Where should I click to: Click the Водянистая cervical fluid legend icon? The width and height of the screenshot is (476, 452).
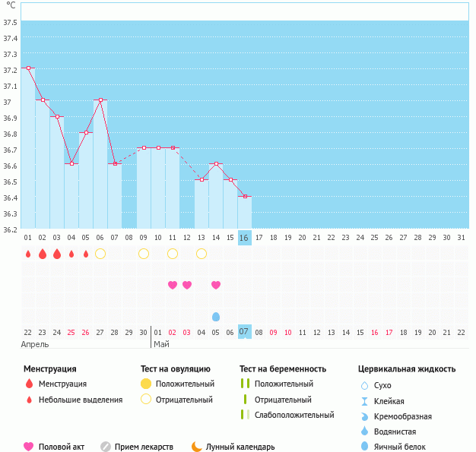tap(365, 431)
